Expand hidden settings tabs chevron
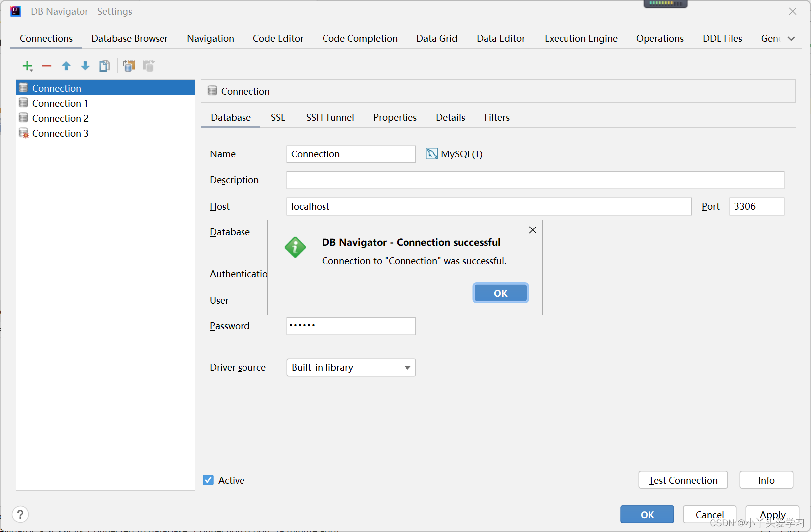The width and height of the screenshot is (811, 532). (x=791, y=39)
